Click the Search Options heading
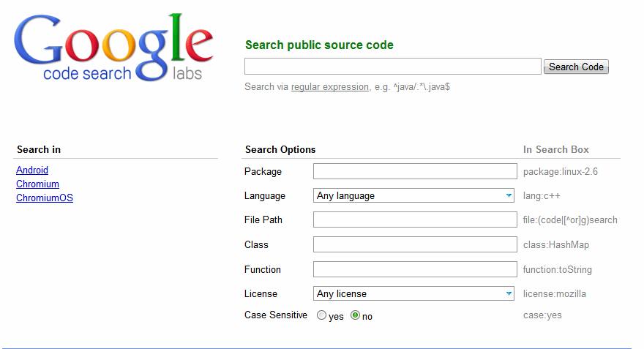 click(x=280, y=150)
